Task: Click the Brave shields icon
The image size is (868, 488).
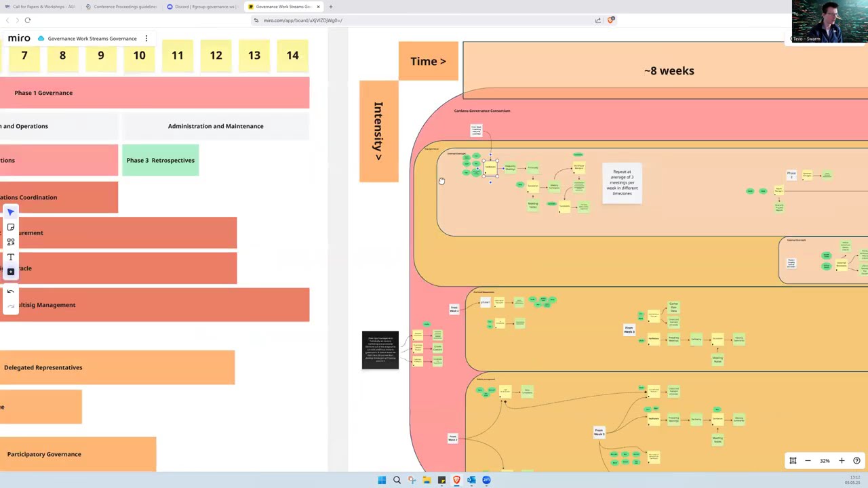Action: (x=611, y=20)
